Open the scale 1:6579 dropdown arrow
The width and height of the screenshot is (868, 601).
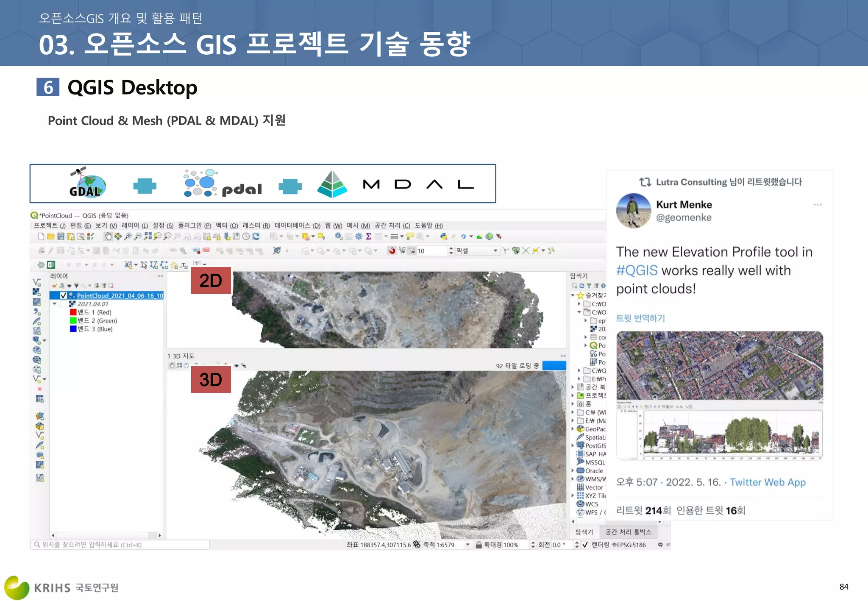(x=467, y=545)
